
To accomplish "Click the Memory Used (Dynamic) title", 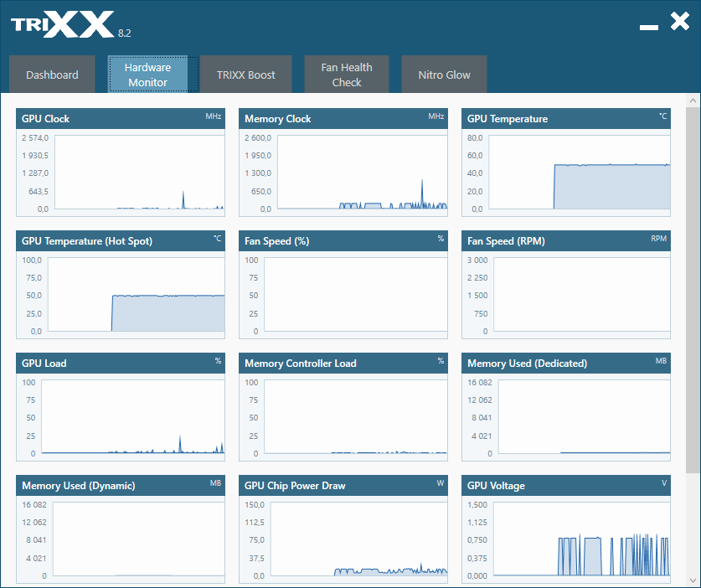I will (x=78, y=486).
